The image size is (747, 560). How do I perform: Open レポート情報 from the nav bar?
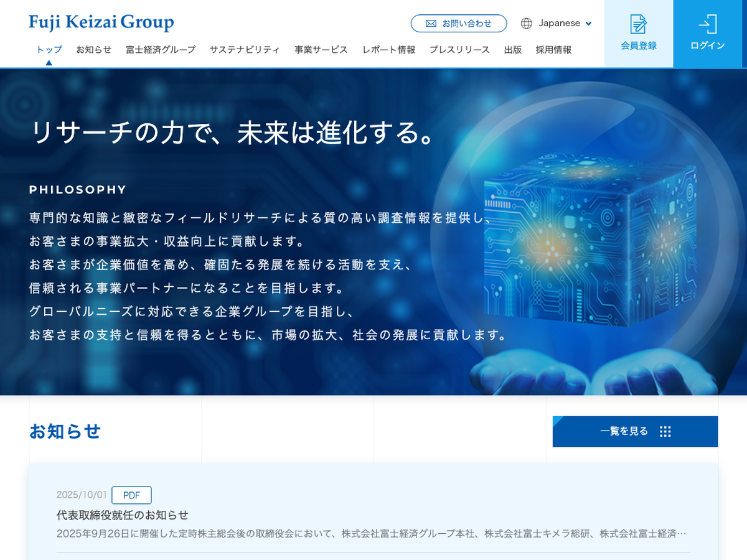coord(389,50)
